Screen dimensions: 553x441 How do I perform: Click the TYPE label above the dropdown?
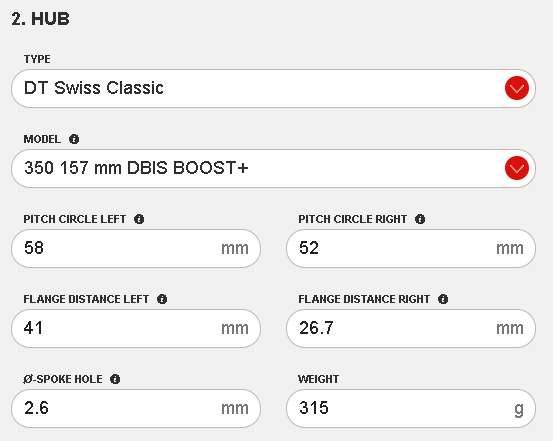tap(37, 59)
